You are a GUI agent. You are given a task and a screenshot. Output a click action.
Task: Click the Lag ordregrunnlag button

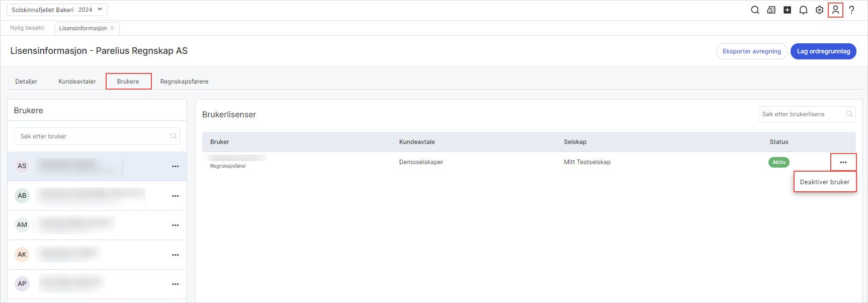pyautogui.click(x=823, y=51)
